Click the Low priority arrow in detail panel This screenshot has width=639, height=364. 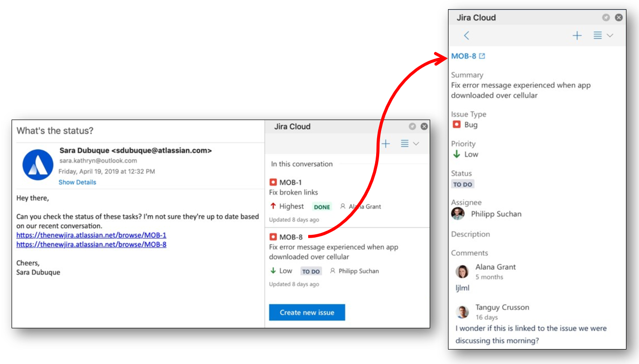pos(457,154)
